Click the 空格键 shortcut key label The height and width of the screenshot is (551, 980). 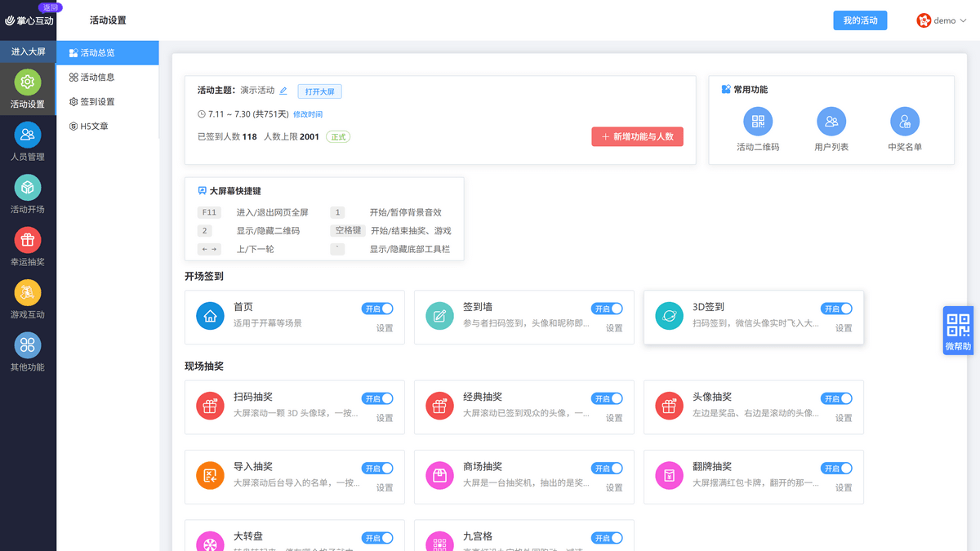(x=348, y=231)
